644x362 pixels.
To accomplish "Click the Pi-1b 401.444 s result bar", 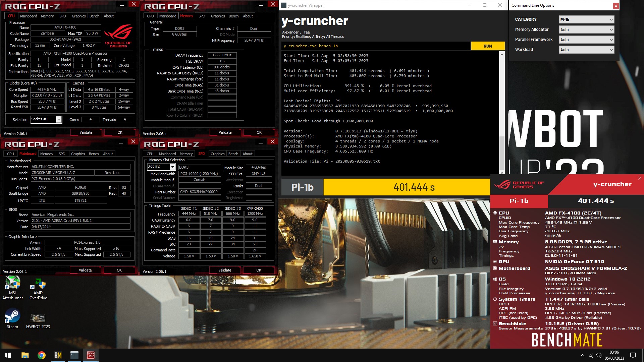I will 386,187.
